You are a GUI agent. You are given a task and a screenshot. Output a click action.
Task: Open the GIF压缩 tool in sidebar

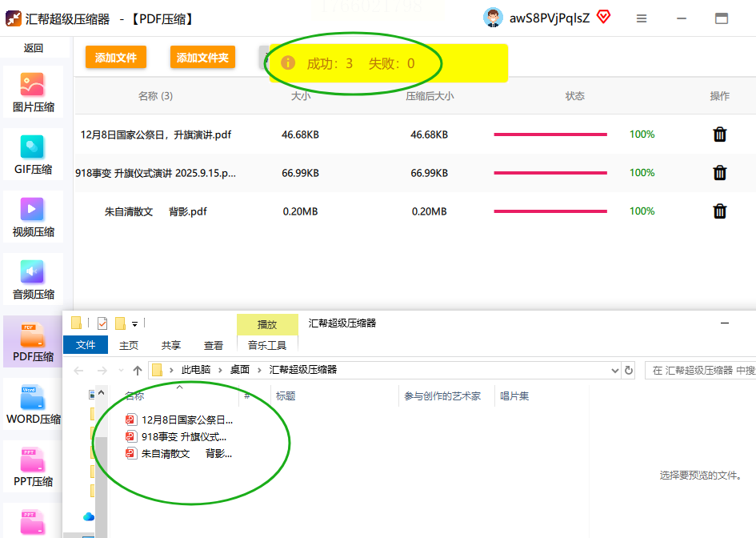(33, 155)
